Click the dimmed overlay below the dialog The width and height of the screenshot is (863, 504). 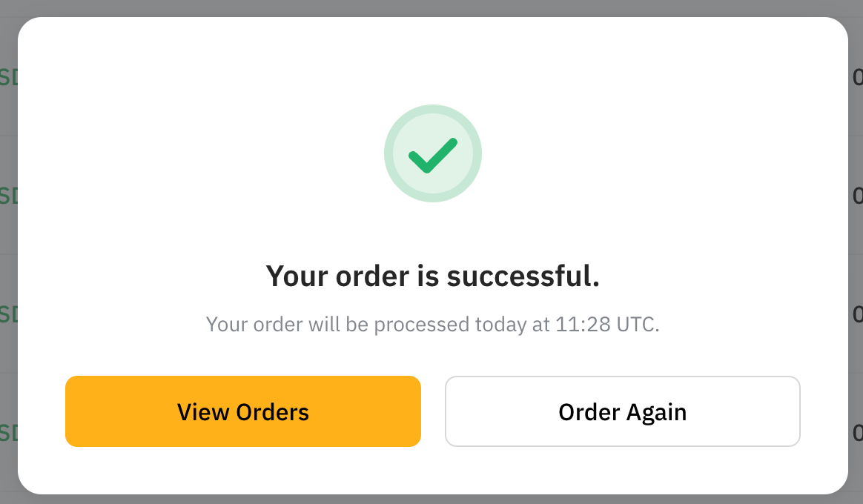point(431,499)
